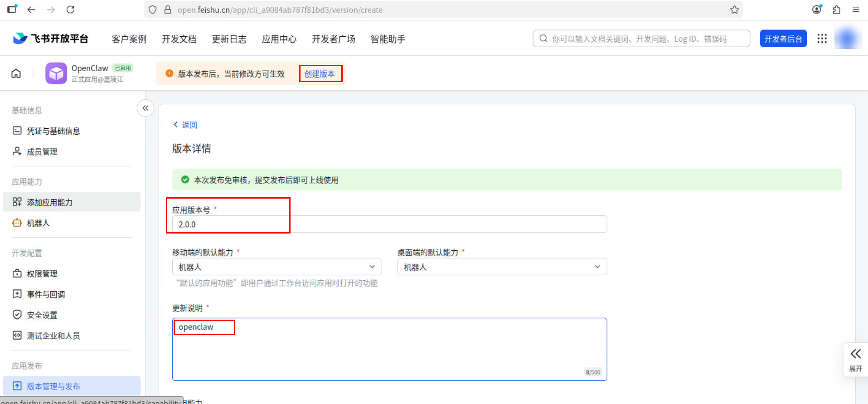
Task: Click the padlock site security icon
Action: [x=168, y=10]
